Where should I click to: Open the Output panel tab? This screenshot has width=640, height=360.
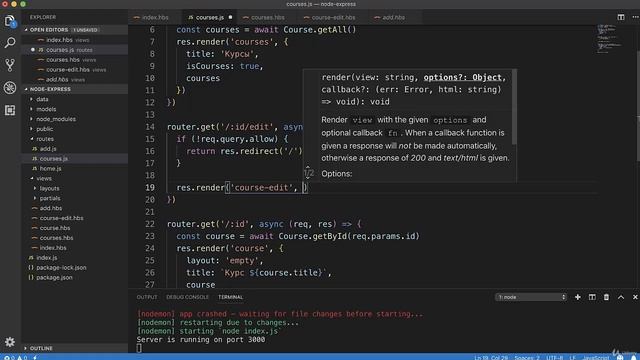click(x=147, y=297)
